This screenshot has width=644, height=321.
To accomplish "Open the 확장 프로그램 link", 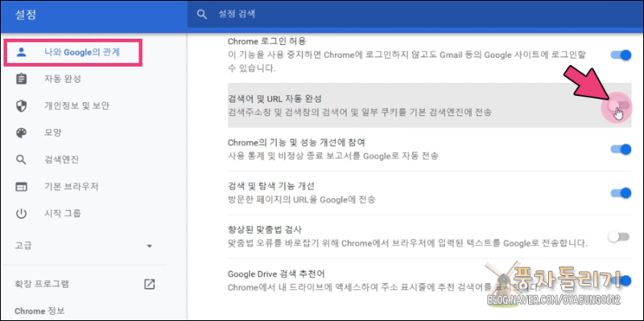I will pos(42,284).
